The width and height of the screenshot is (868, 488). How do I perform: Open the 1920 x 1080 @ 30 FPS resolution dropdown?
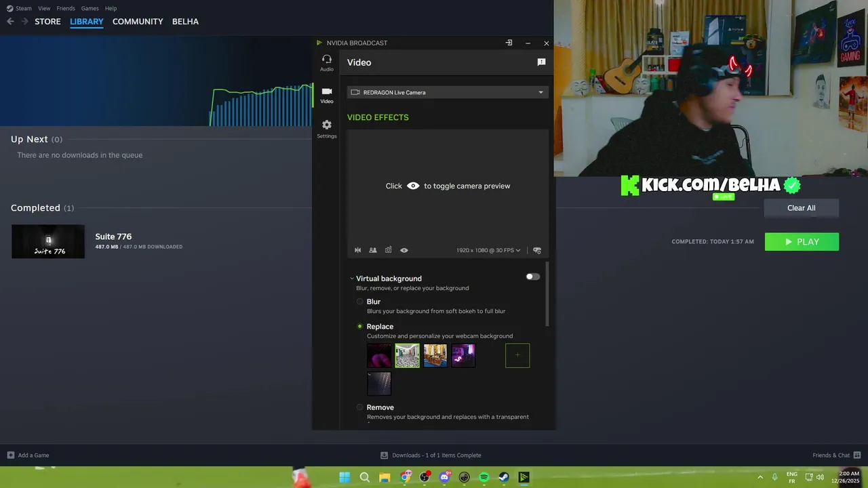coord(488,250)
